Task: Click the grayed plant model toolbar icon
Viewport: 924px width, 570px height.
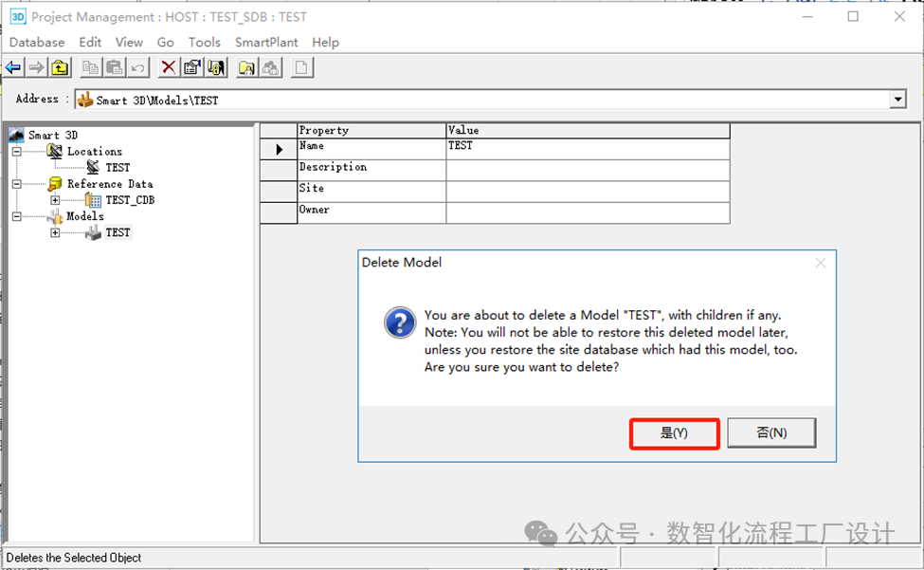Action: pos(271,67)
